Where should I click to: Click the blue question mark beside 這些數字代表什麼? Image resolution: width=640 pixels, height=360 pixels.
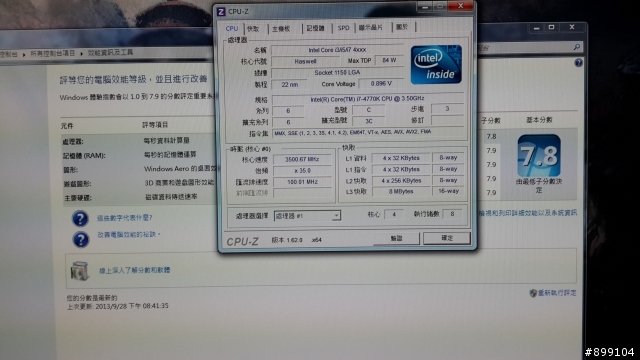point(80,218)
